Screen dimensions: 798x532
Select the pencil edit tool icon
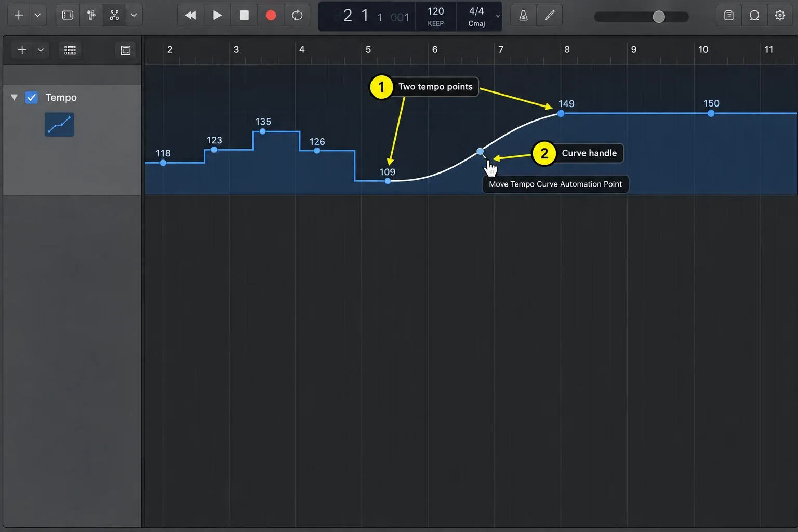click(x=549, y=16)
